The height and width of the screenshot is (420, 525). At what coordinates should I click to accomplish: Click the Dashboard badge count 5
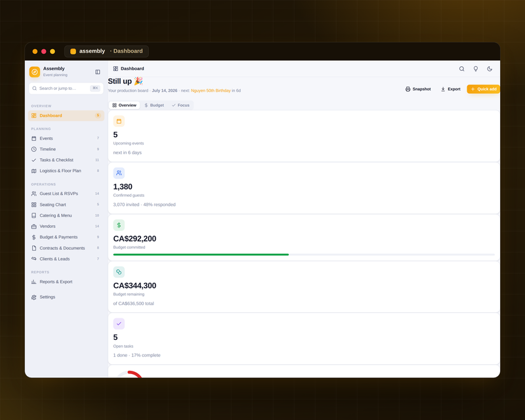98,115
